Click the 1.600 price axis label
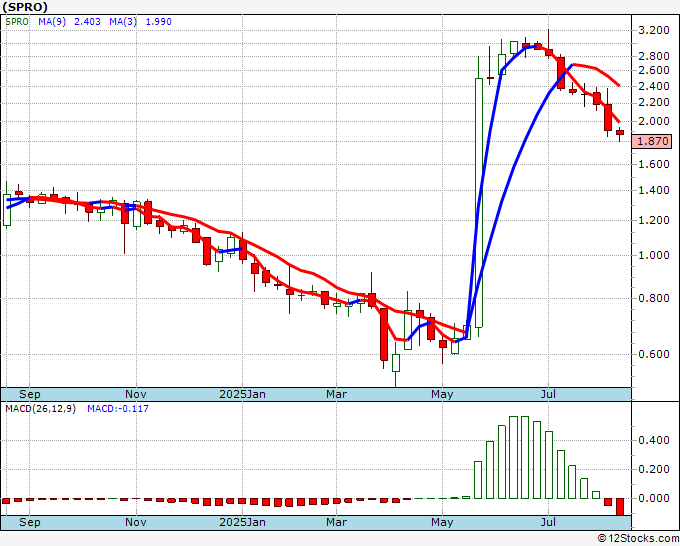 [654, 164]
